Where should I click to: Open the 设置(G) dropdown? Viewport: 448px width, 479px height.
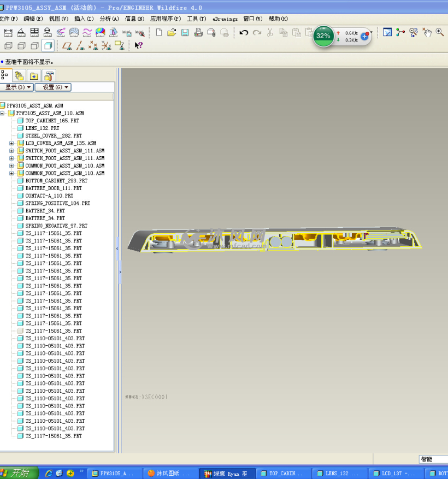[x=53, y=87]
